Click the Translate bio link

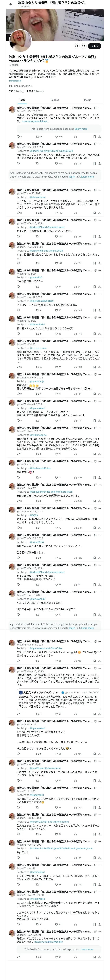click(15, 81)
